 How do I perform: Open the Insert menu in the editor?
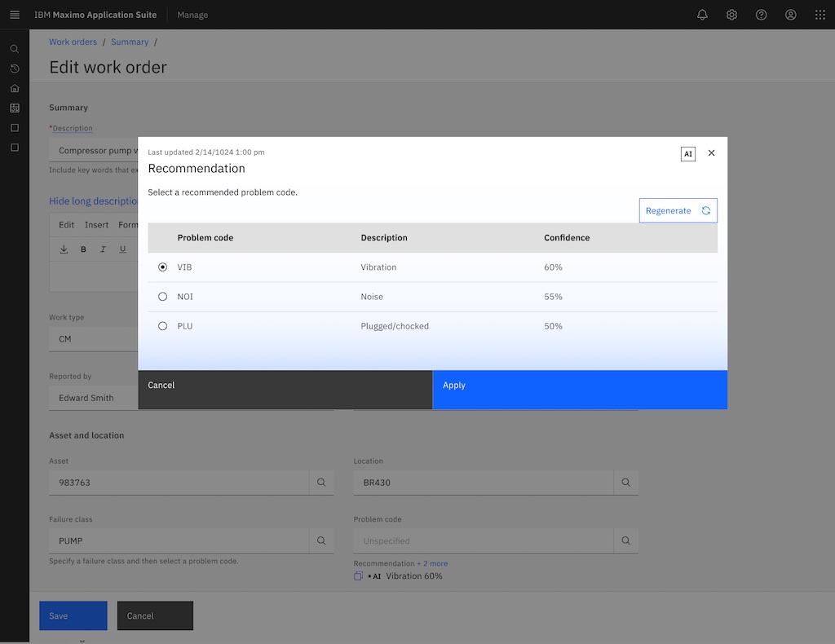[x=96, y=224]
